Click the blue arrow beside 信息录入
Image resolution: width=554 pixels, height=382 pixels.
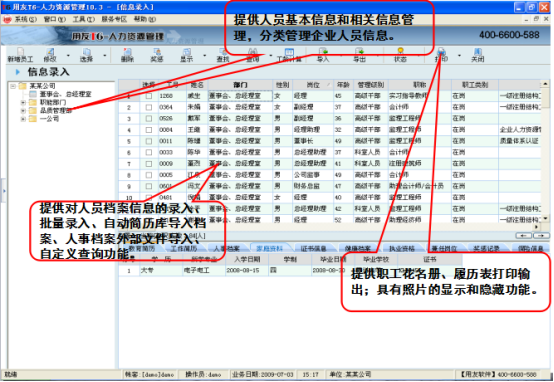coord(17,72)
